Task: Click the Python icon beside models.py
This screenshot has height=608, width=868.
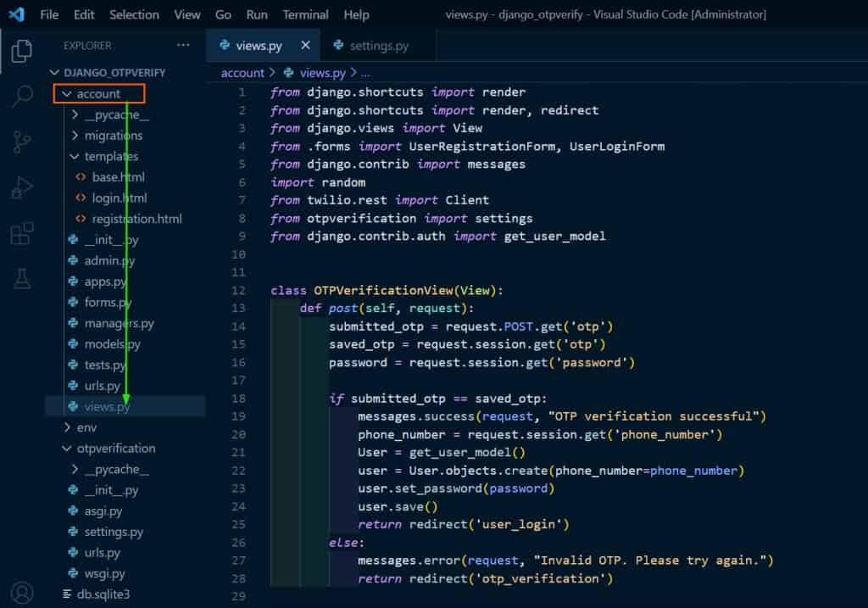Action: 73,344
